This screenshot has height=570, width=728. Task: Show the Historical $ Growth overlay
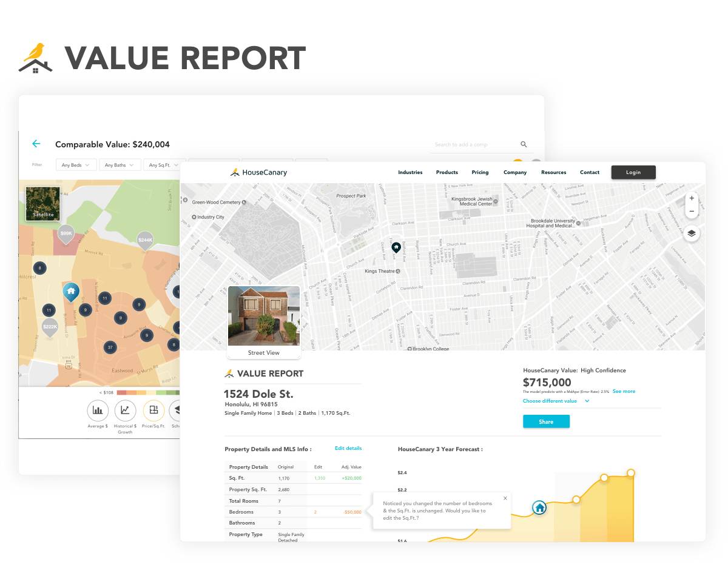tap(125, 411)
